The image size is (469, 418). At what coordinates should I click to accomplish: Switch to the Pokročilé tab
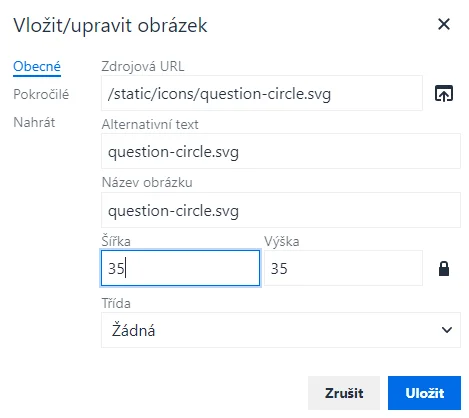click(41, 94)
